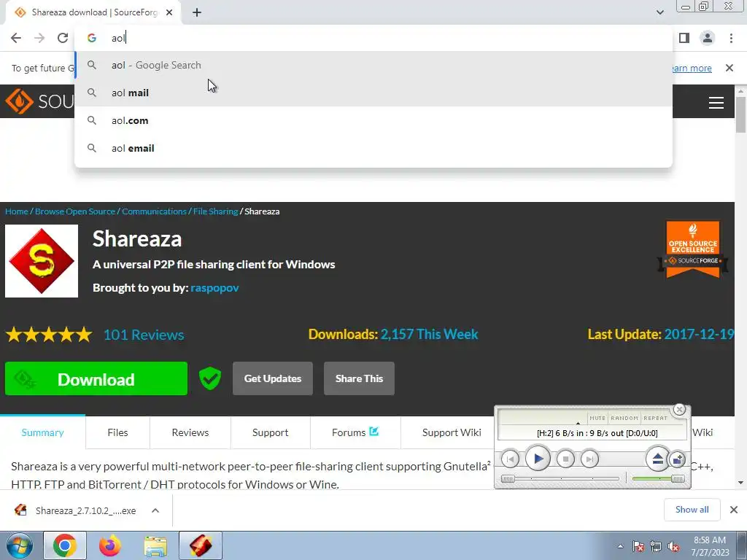Click the page vertical scrollbar thumb

coord(740,114)
